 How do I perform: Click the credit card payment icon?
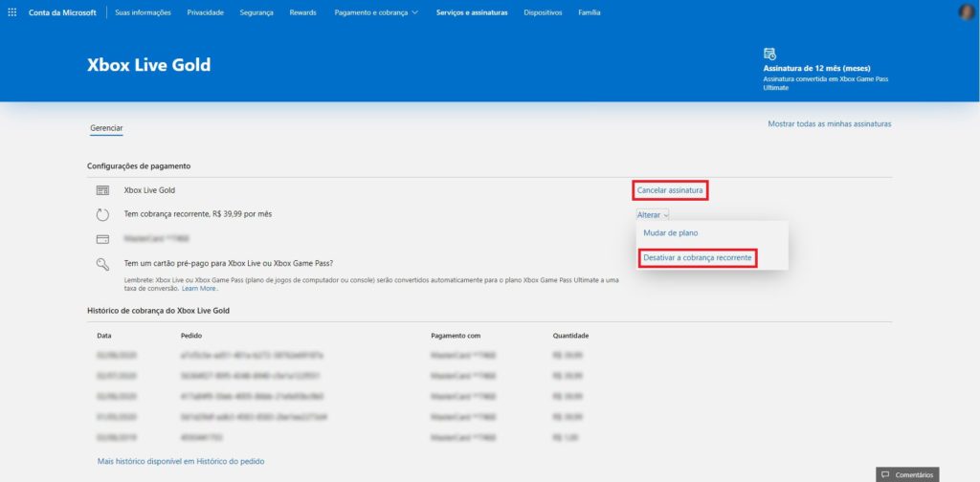[103, 238]
